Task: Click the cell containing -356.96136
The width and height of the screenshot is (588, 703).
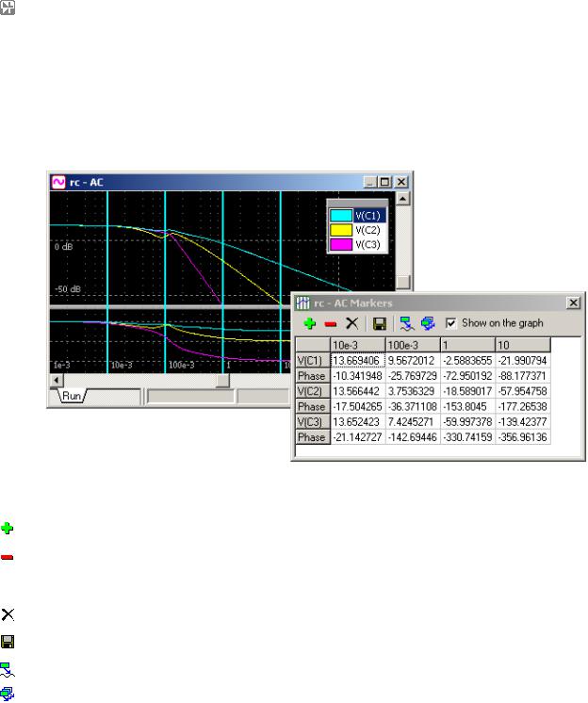Action: coord(523,436)
